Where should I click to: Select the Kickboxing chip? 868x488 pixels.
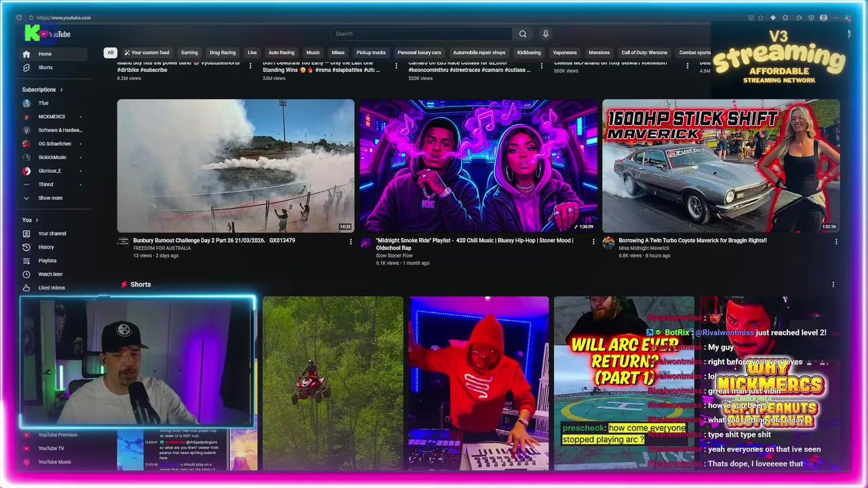(x=529, y=53)
